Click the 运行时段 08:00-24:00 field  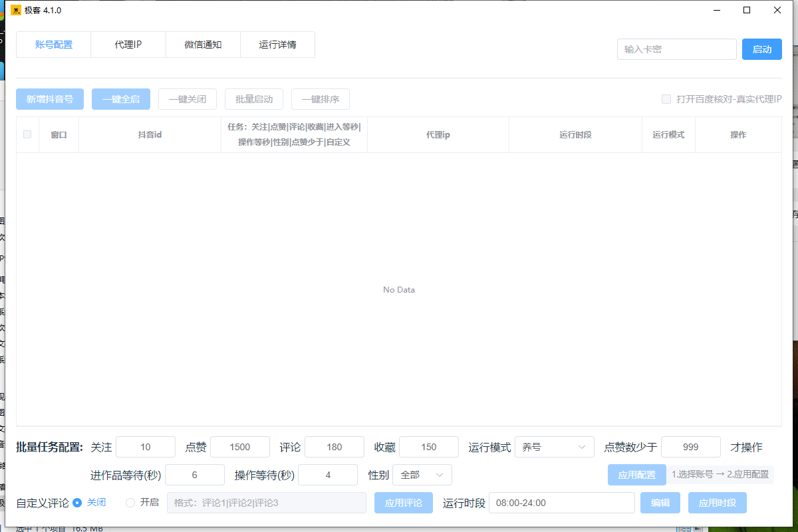point(561,503)
